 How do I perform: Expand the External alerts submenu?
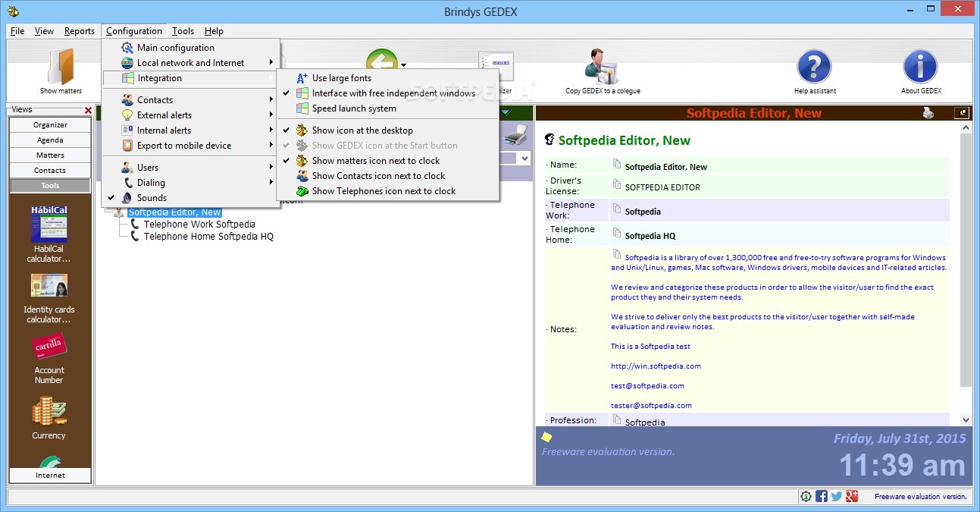[190, 115]
